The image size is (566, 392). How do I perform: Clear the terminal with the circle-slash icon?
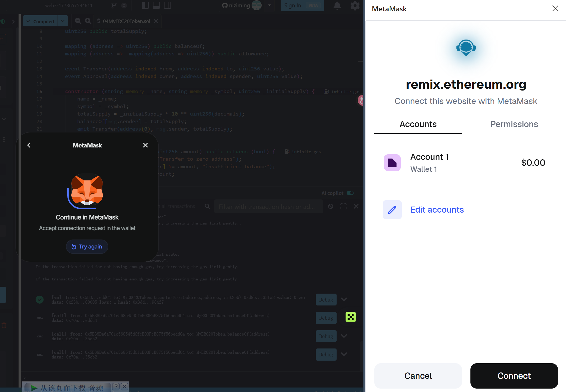(331, 206)
